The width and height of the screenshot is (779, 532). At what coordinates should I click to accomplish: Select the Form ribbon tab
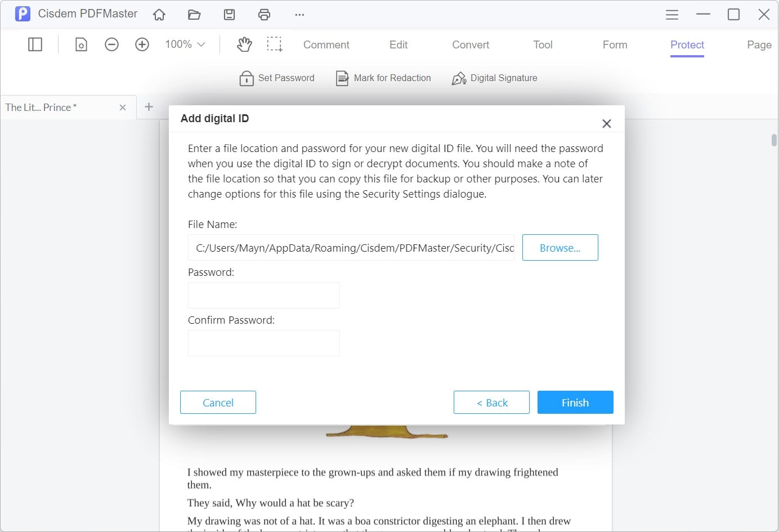[x=614, y=44]
